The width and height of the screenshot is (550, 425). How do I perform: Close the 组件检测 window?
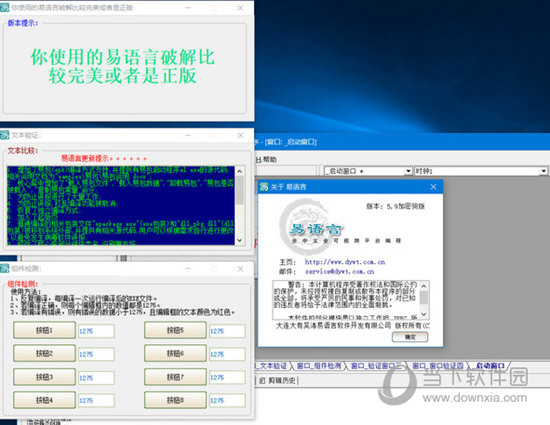[240, 269]
